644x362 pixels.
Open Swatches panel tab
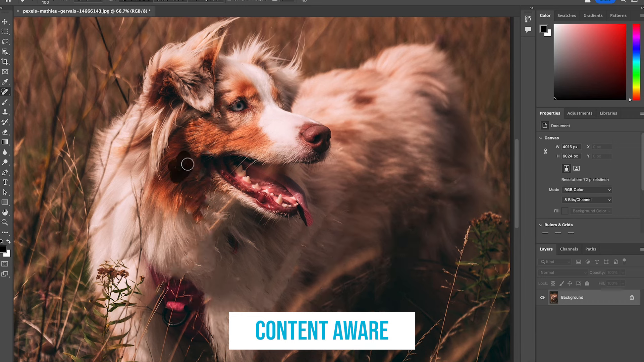coord(567,15)
